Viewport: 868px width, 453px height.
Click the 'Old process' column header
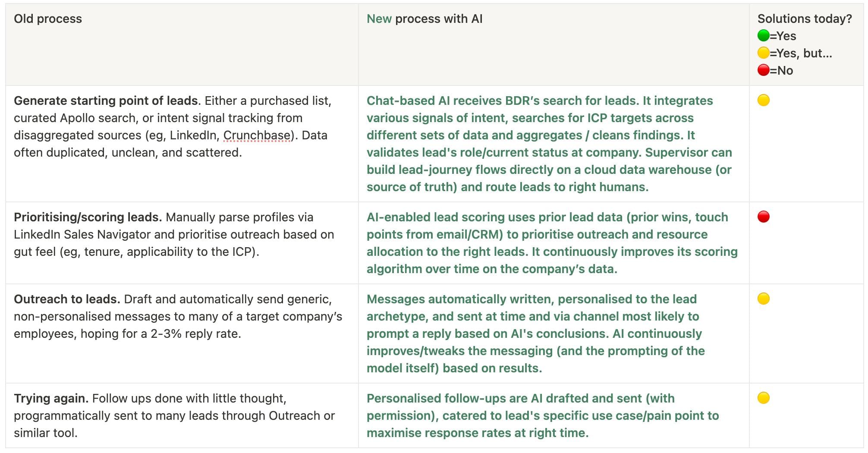click(x=48, y=19)
